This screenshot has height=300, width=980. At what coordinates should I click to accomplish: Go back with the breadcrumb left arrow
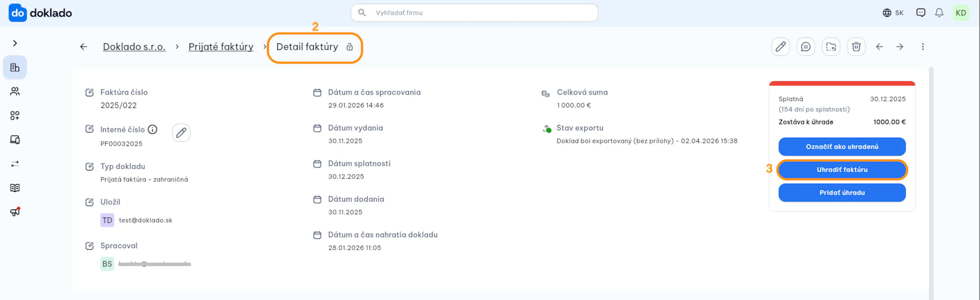point(83,47)
